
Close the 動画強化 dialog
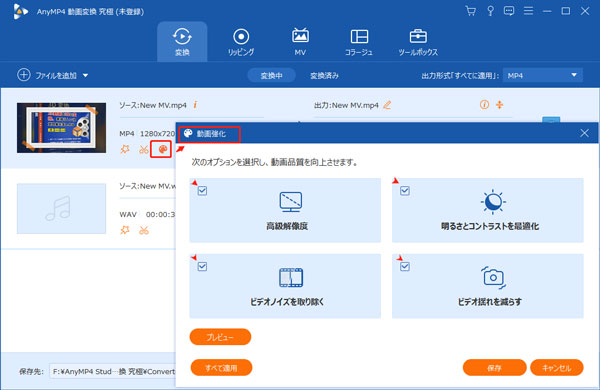584,133
